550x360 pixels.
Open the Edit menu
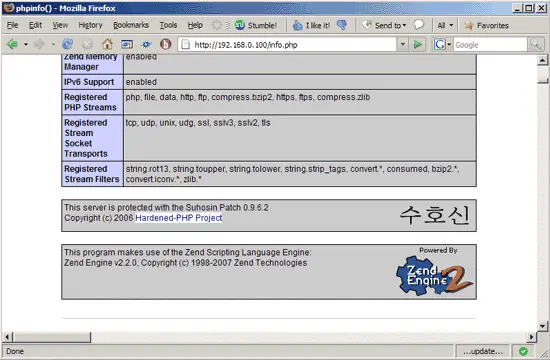(x=35, y=25)
